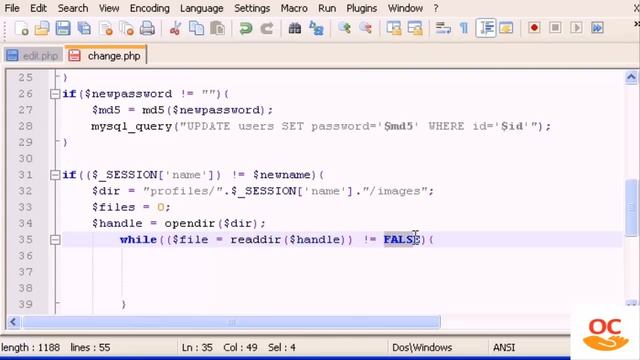Redo action with the grey arrow icon
The image size is (640, 360).
coord(267,28)
